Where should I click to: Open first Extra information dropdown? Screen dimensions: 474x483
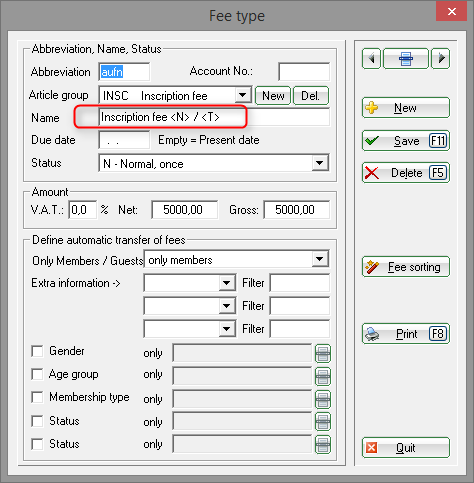227,283
